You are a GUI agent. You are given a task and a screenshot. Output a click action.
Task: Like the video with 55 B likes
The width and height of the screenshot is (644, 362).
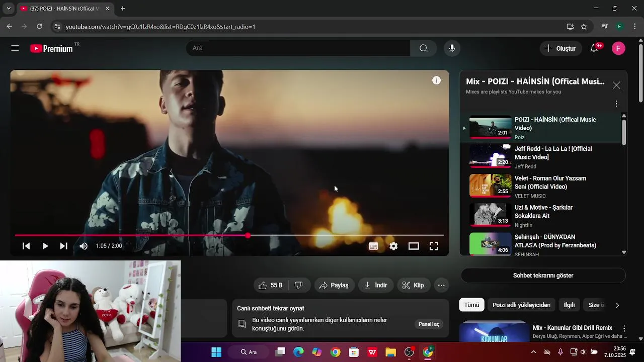(x=271, y=285)
